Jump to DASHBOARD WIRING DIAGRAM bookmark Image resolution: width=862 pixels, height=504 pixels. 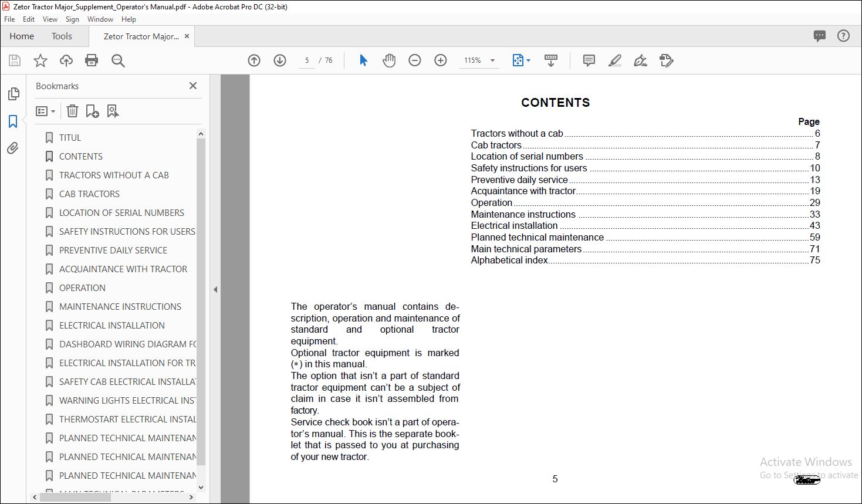coord(127,344)
